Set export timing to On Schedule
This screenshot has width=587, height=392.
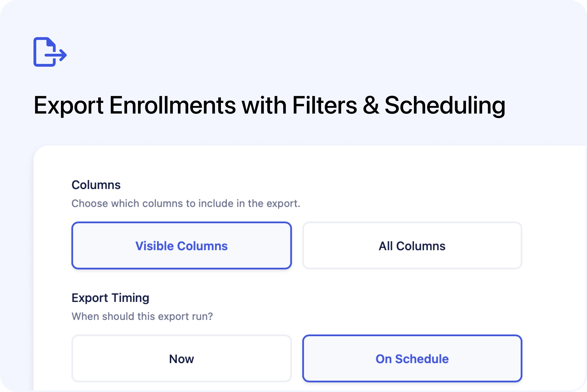click(412, 359)
